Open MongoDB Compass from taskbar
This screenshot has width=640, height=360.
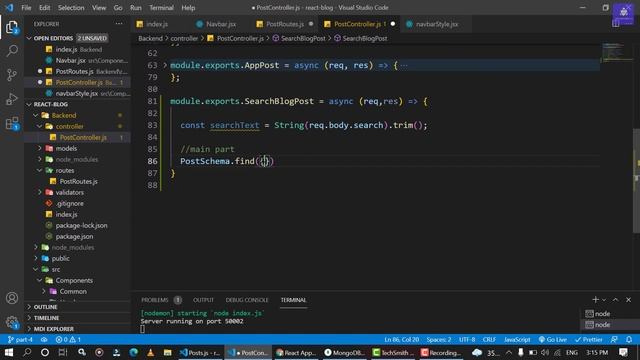(344, 352)
